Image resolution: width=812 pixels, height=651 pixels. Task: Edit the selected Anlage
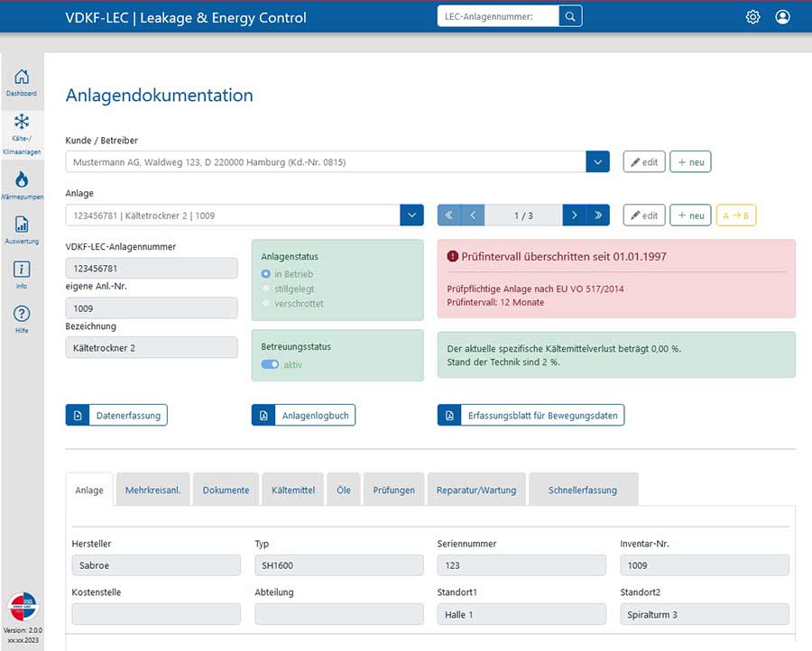tap(644, 215)
